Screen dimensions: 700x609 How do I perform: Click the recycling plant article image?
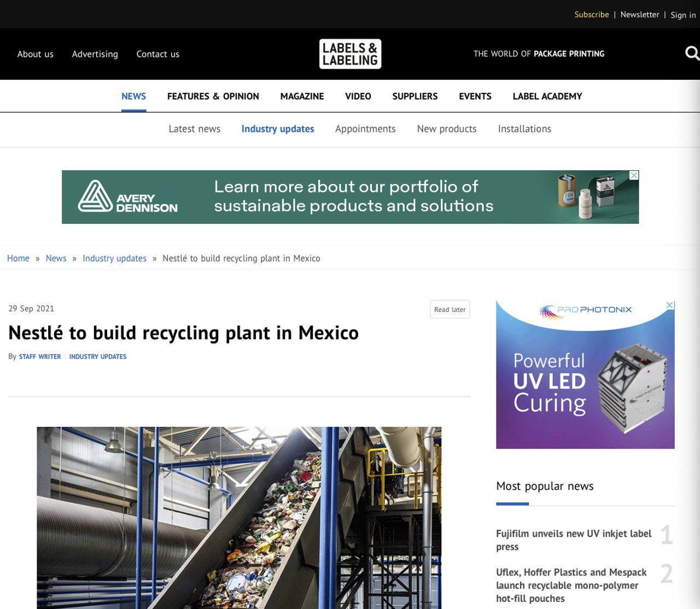click(239, 517)
